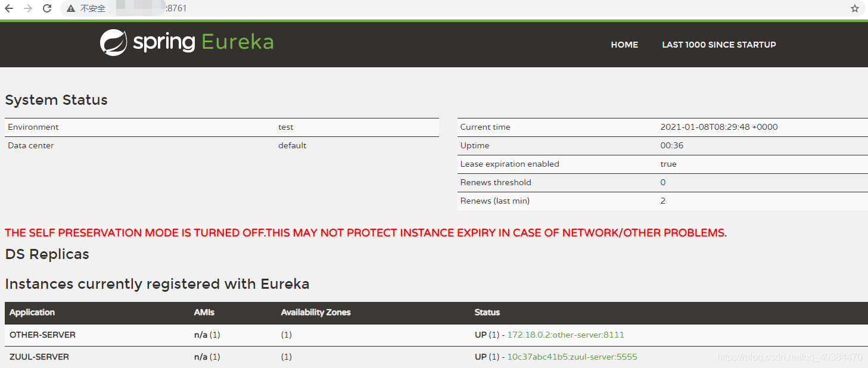Click the Current time label
The width and height of the screenshot is (868, 368).
coord(486,127)
